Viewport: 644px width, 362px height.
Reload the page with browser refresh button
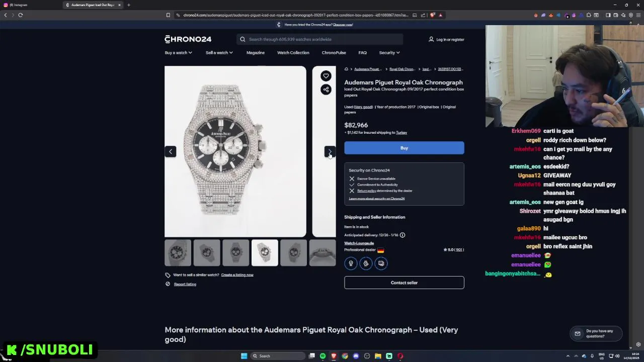(x=21, y=15)
